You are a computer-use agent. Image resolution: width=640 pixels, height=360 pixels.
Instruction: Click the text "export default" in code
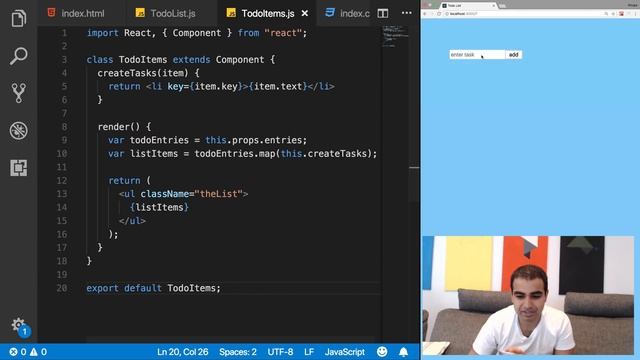point(124,288)
